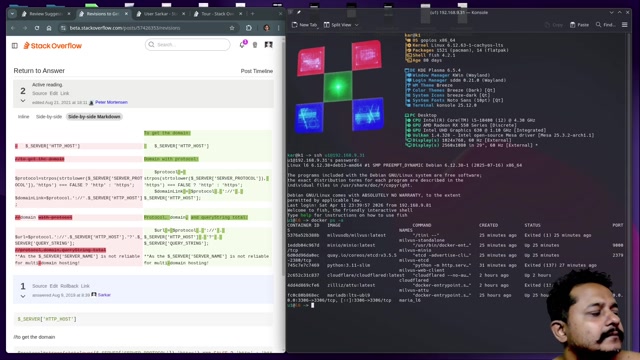View site information icon in address bar
640x360 pixels.
click(x=63, y=28)
